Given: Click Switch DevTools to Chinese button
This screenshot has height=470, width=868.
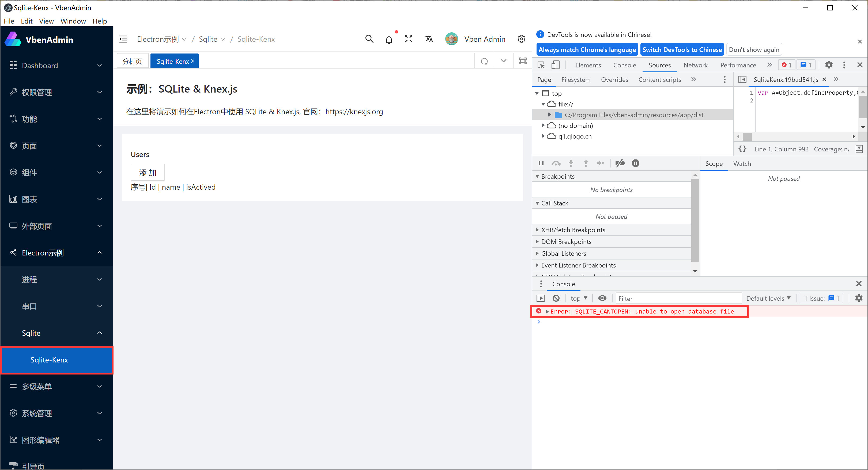Looking at the screenshot, I should (x=682, y=49).
